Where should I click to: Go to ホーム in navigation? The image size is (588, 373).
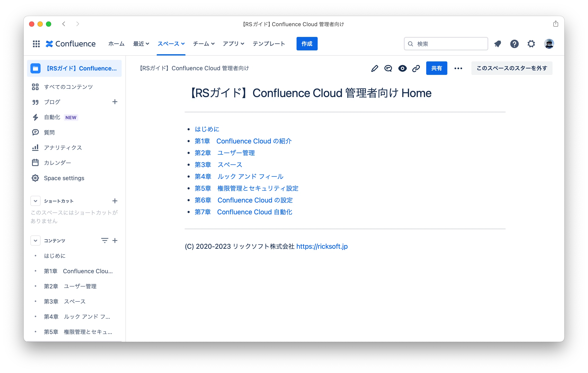(x=116, y=44)
